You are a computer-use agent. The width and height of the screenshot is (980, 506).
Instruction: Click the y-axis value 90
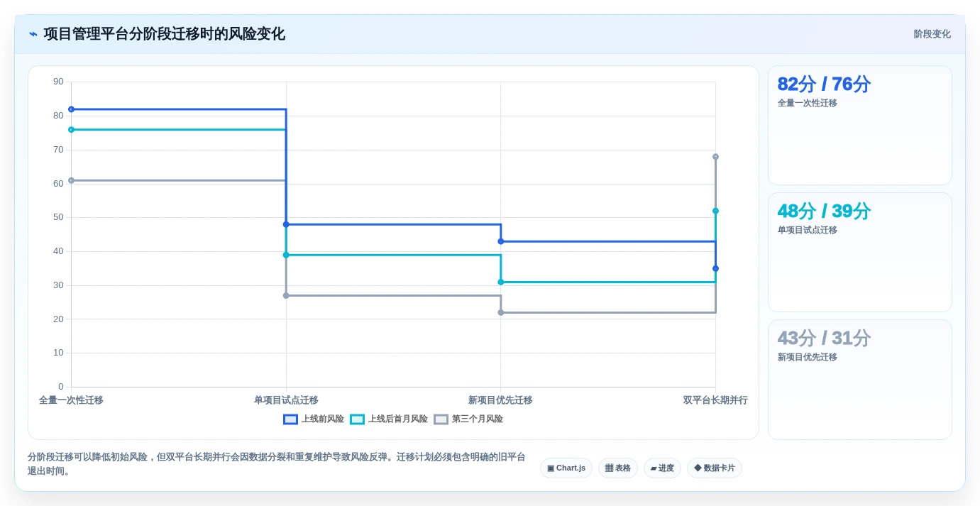pyautogui.click(x=58, y=82)
